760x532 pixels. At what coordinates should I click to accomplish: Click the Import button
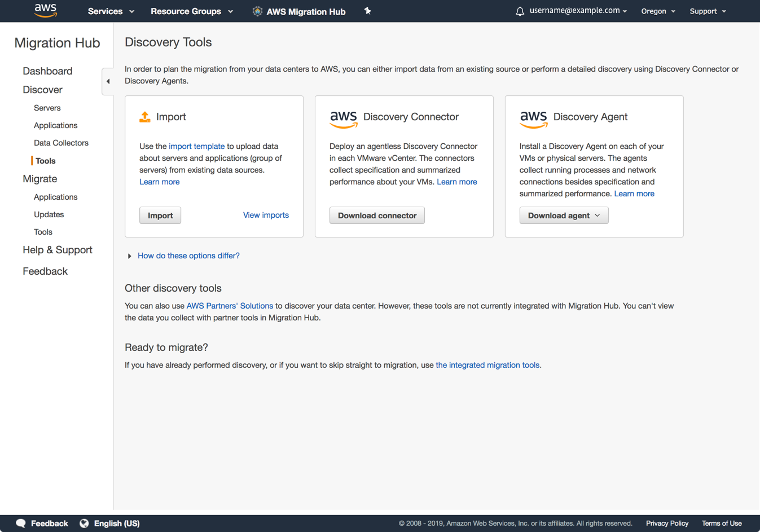[160, 216]
